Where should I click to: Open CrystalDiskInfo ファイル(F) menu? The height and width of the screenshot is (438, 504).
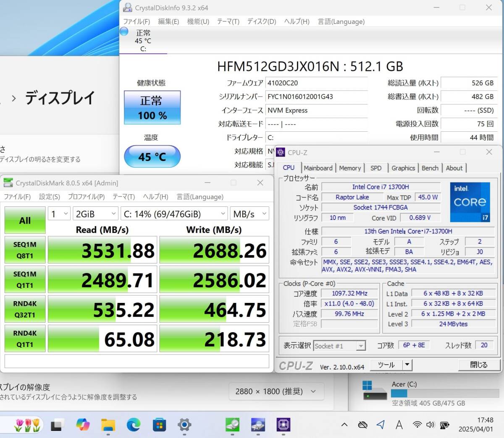136,21
